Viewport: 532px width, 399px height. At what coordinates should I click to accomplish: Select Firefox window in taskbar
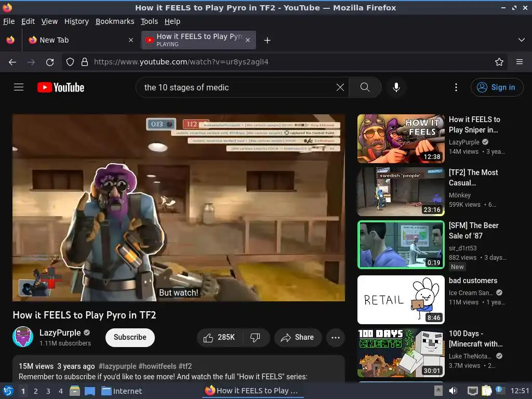[252, 391]
